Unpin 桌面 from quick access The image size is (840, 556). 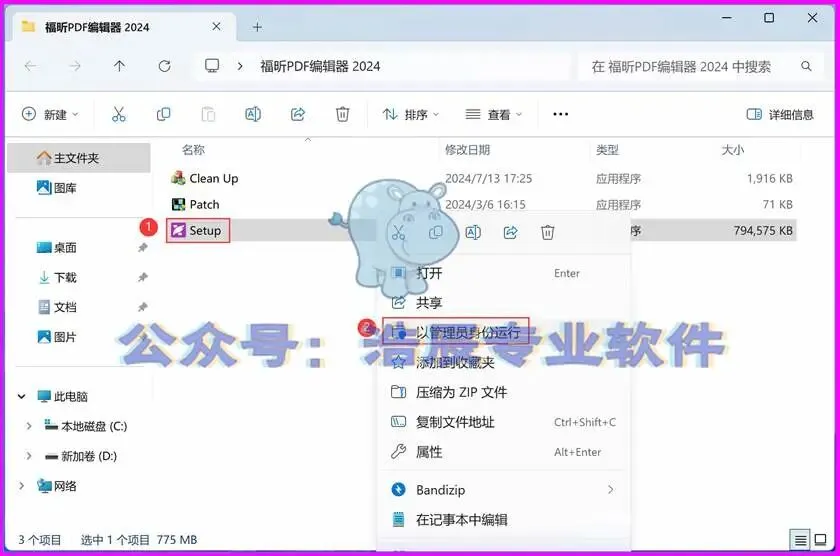(142, 247)
